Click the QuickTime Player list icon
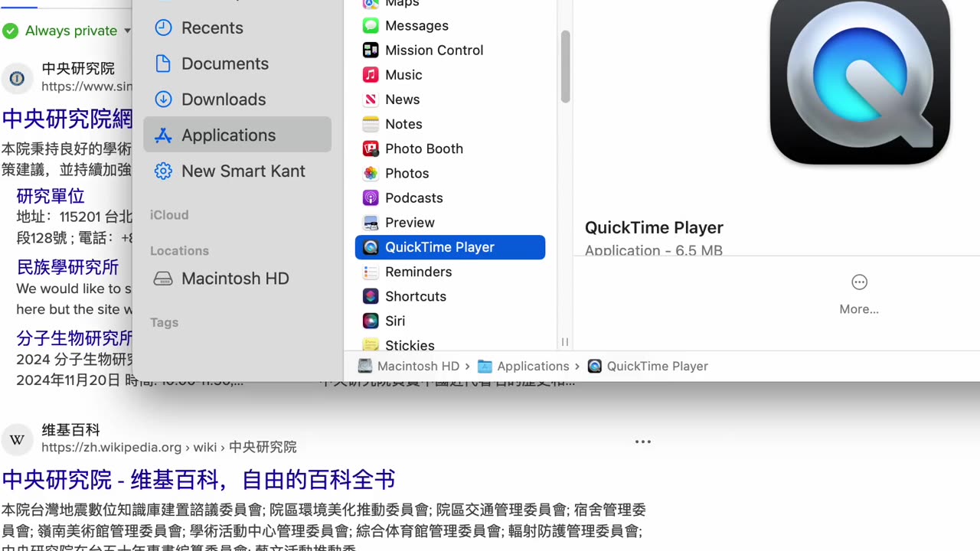980x551 pixels. coord(371,247)
